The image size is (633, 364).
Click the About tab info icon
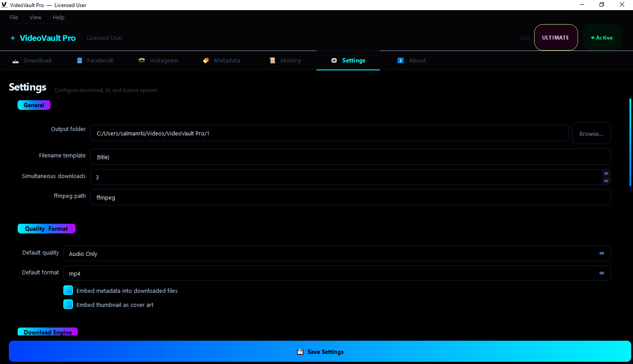pyautogui.click(x=400, y=61)
